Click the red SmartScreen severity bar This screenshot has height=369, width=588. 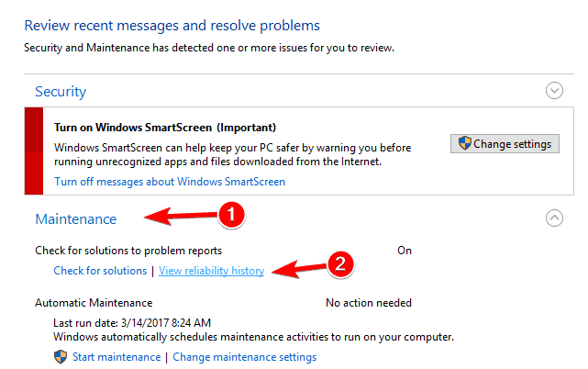pos(33,151)
